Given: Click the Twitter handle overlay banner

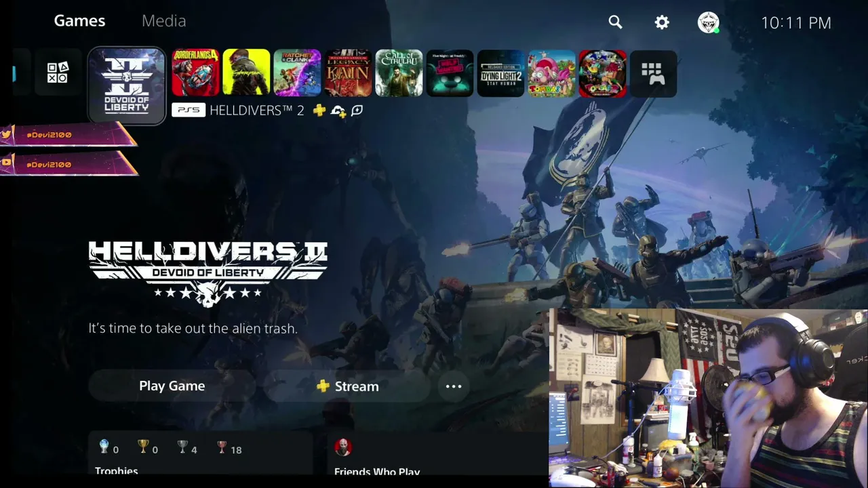Looking at the screenshot, I should coord(68,135).
